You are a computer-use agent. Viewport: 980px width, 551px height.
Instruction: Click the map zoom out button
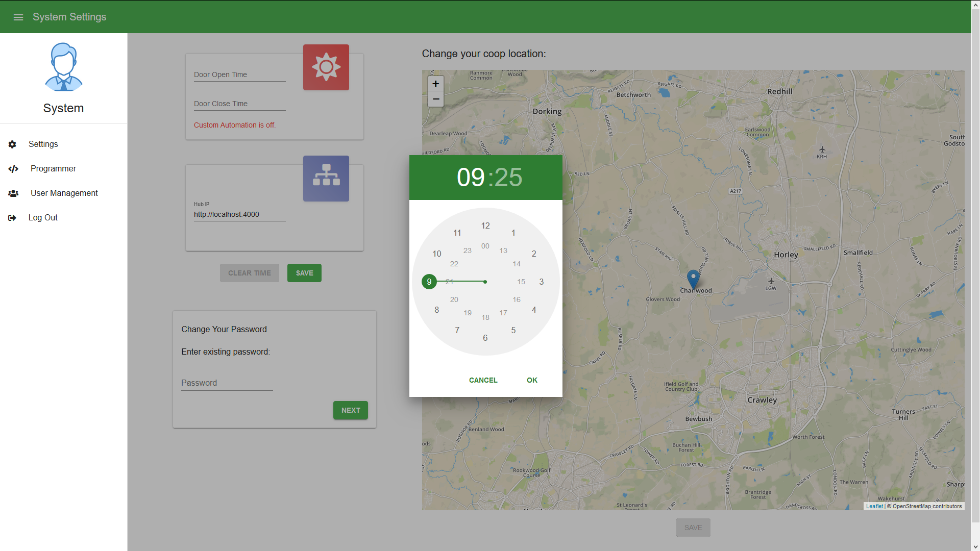435,99
